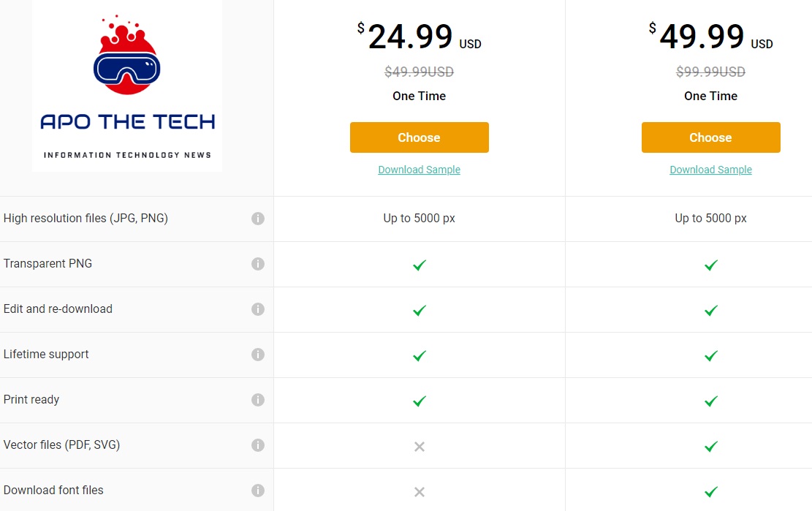The height and width of the screenshot is (511, 812).
Task: Choose the $49.99 plan
Action: pos(711,137)
